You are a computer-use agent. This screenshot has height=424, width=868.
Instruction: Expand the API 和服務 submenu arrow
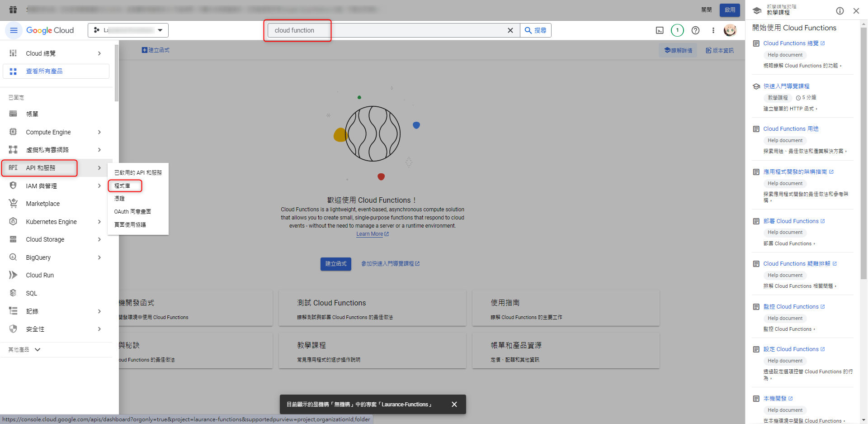[99, 168]
